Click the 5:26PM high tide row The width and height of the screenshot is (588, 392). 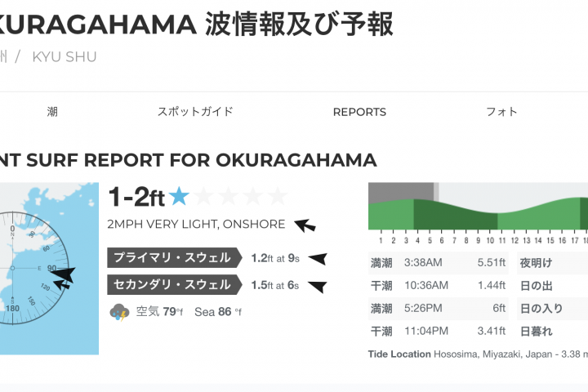point(439,309)
